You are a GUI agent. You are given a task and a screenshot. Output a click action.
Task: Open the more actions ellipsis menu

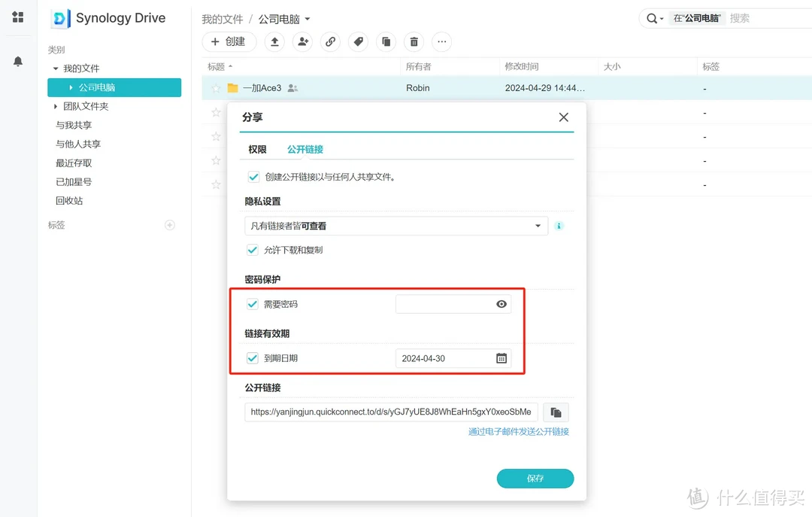441,42
